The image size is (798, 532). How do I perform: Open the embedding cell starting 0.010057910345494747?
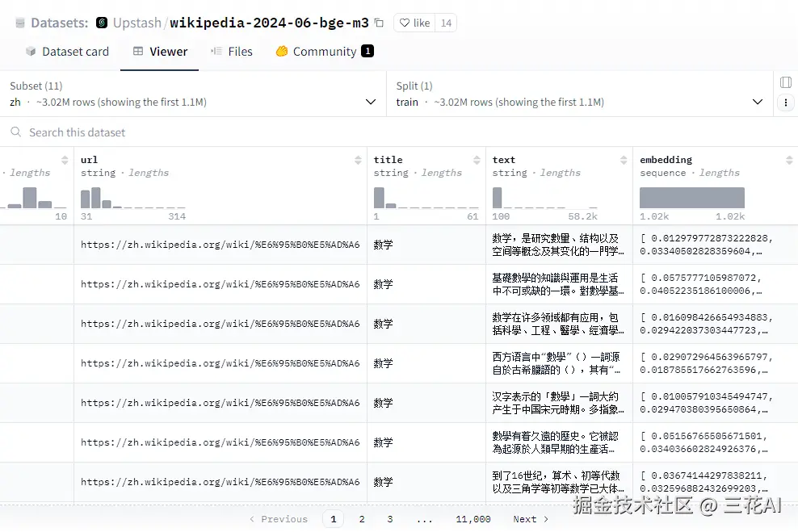pyautogui.click(x=715, y=403)
